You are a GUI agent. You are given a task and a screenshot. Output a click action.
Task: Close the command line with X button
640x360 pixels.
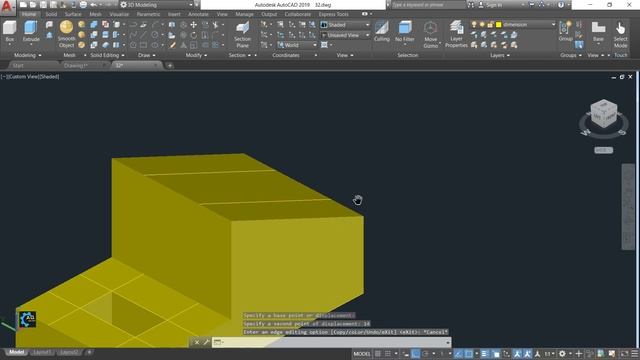click(197, 342)
